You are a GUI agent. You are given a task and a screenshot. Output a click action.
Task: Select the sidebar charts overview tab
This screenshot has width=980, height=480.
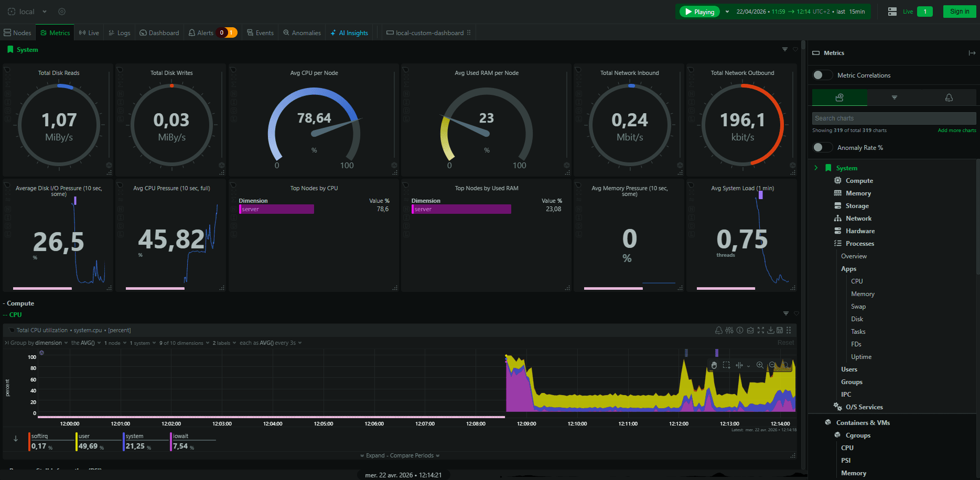click(839, 97)
